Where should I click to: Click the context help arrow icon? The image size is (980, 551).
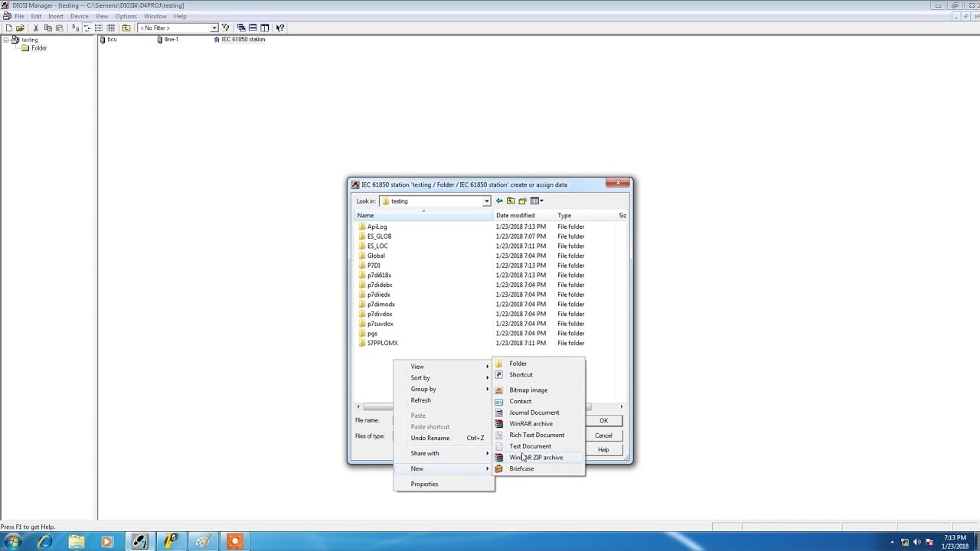(279, 28)
